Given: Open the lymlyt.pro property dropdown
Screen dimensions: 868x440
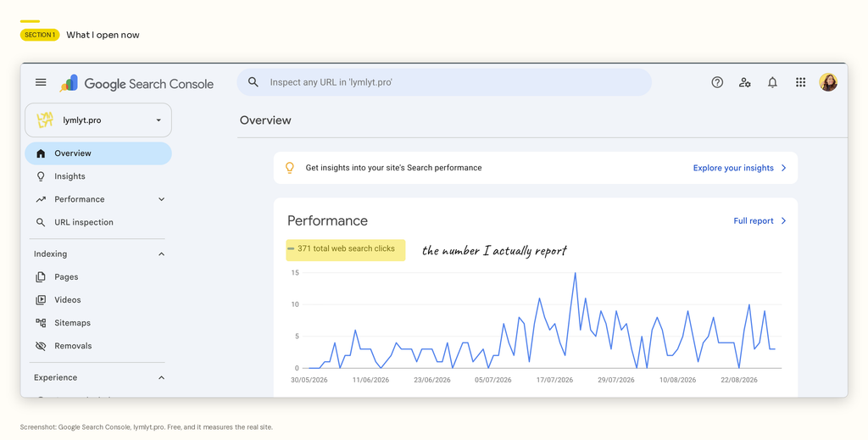Looking at the screenshot, I should point(98,120).
